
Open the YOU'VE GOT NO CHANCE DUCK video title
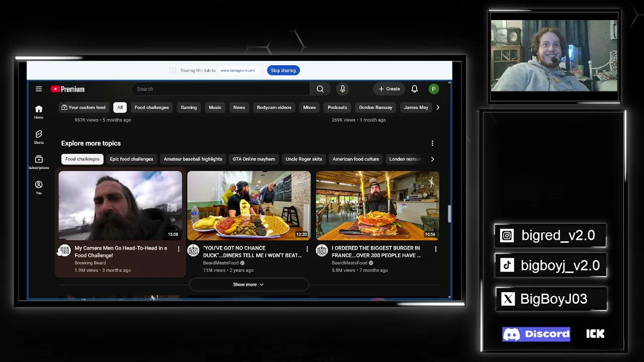(253, 252)
